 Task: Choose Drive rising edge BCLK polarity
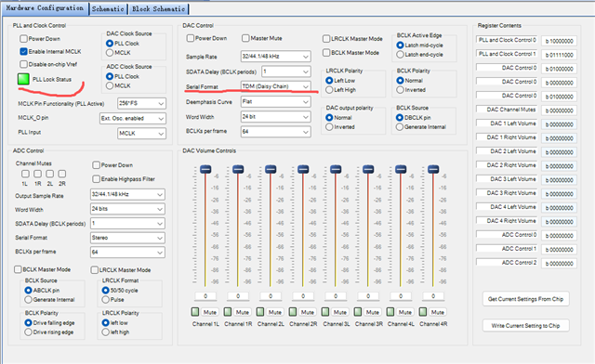28,332
